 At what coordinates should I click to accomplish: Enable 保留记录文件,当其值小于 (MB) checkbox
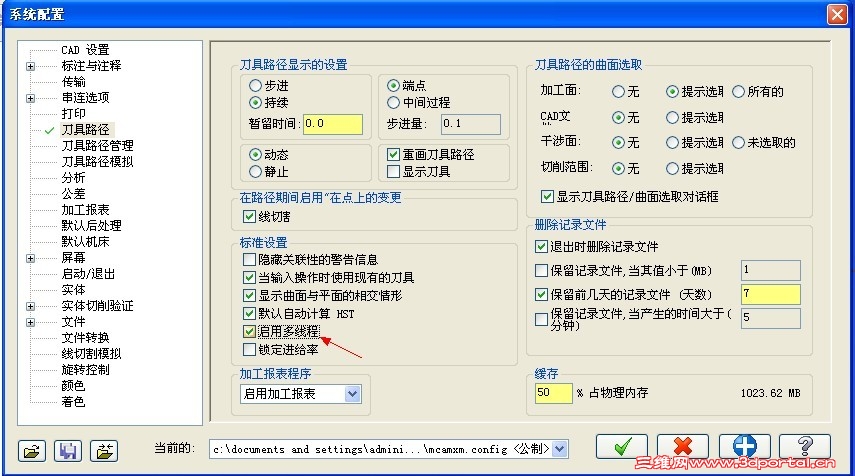pyautogui.click(x=541, y=270)
